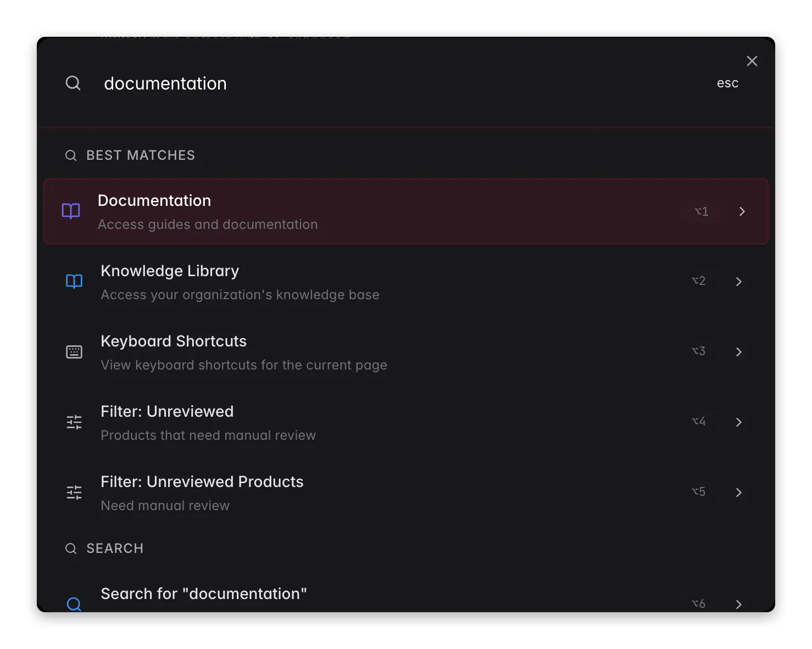Screen dimensions: 812x649
Task: Click the ⌥3 shortcut badge
Action: coord(698,351)
